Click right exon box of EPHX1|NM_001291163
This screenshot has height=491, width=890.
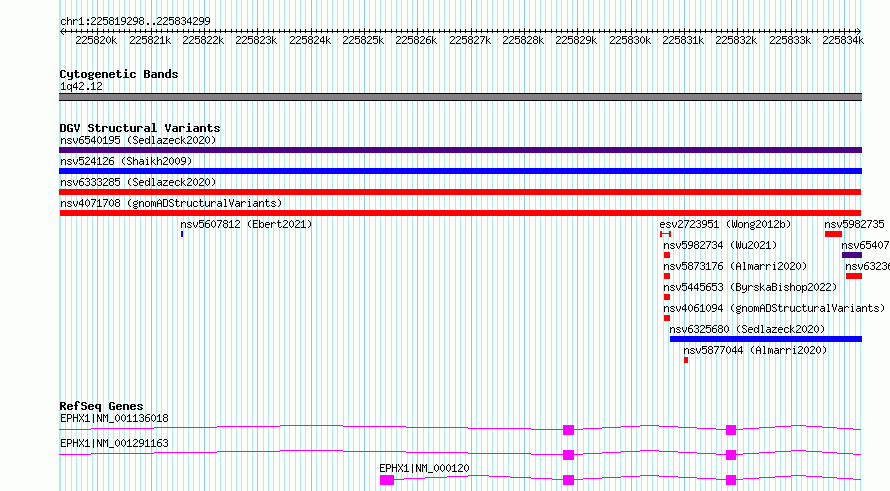click(x=731, y=455)
